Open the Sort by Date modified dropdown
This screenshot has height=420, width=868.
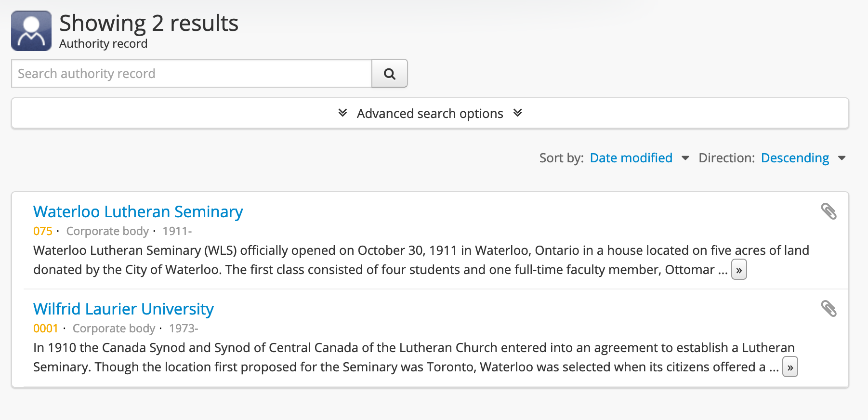pyautogui.click(x=631, y=158)
